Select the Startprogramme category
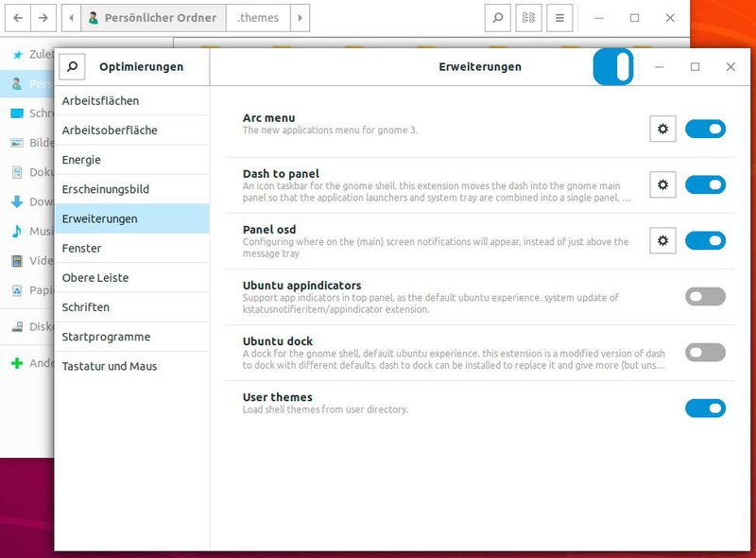This screenshot has width=756, height=558. click(107, 337)
